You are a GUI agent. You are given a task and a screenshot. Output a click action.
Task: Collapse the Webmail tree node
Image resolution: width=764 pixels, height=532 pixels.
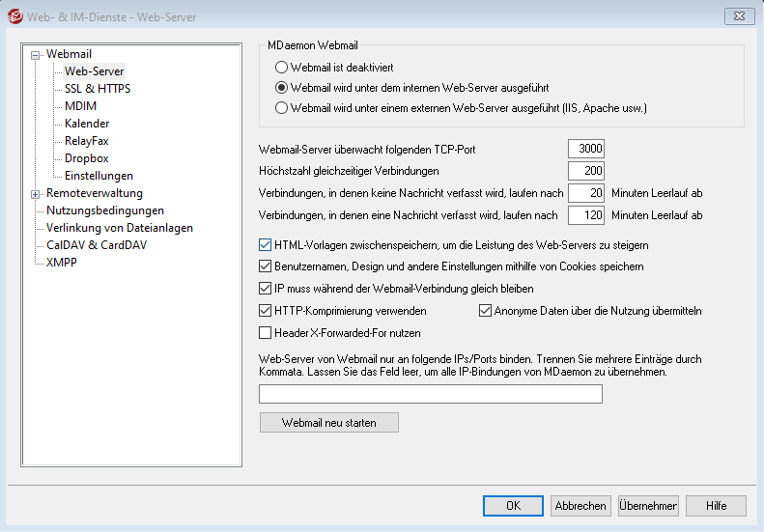click(36, 55)
